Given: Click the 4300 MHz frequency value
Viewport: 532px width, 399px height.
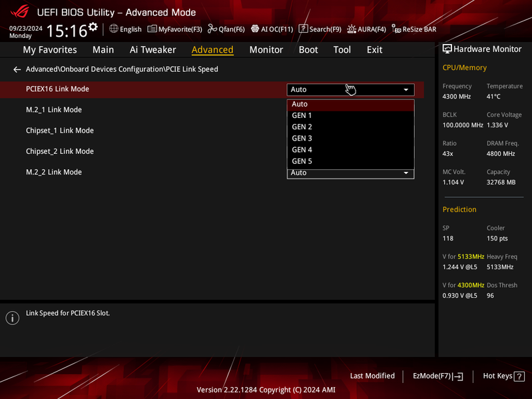Looking at the screenshot, I should coord(457,97).
